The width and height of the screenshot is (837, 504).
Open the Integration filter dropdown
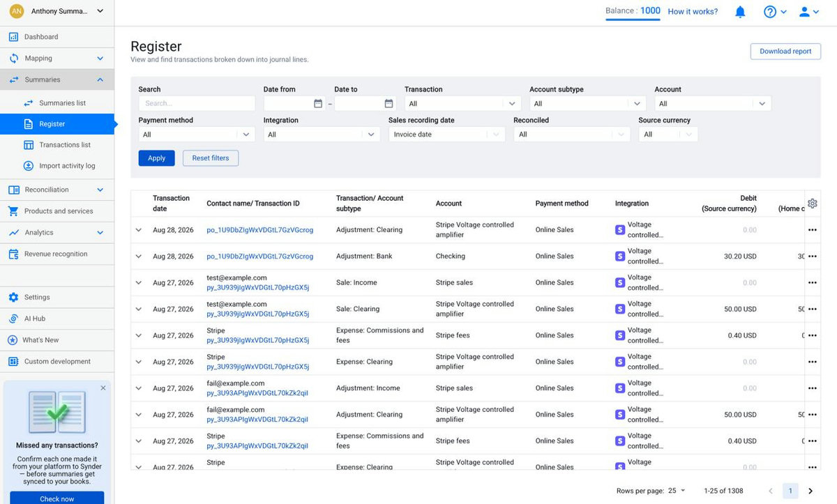point(322,135)
